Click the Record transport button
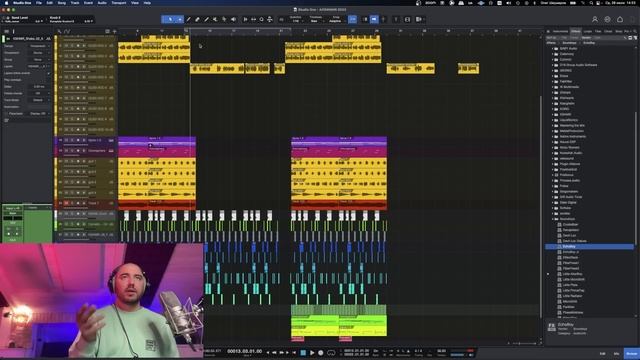 pos(321,352)
